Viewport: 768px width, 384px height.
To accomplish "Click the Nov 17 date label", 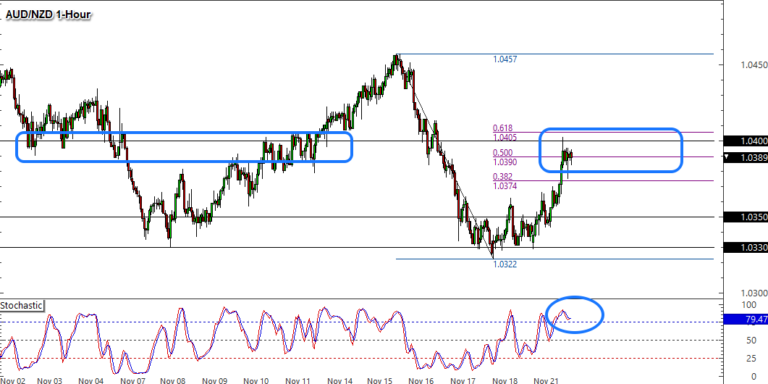I will click(x=463, y=381).
